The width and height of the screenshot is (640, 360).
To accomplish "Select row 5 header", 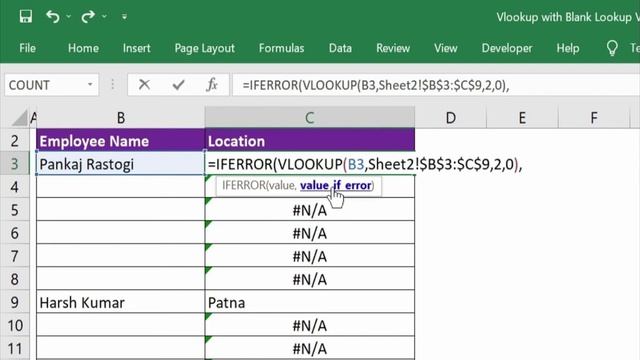I will 15,210.
